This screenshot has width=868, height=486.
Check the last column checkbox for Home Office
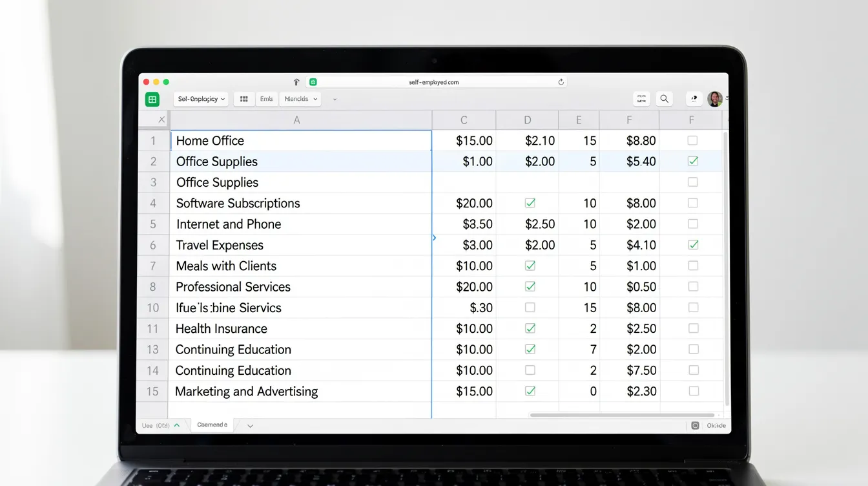[692, 140]
